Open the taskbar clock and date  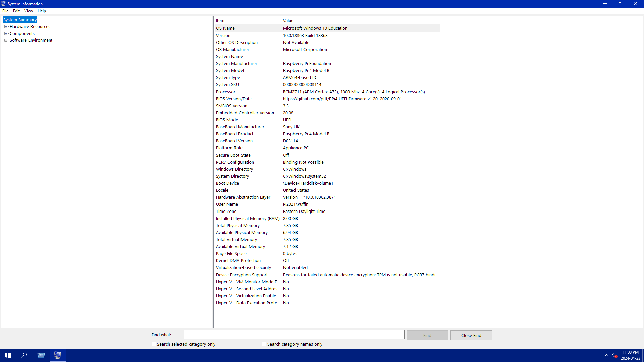point(630,355)
